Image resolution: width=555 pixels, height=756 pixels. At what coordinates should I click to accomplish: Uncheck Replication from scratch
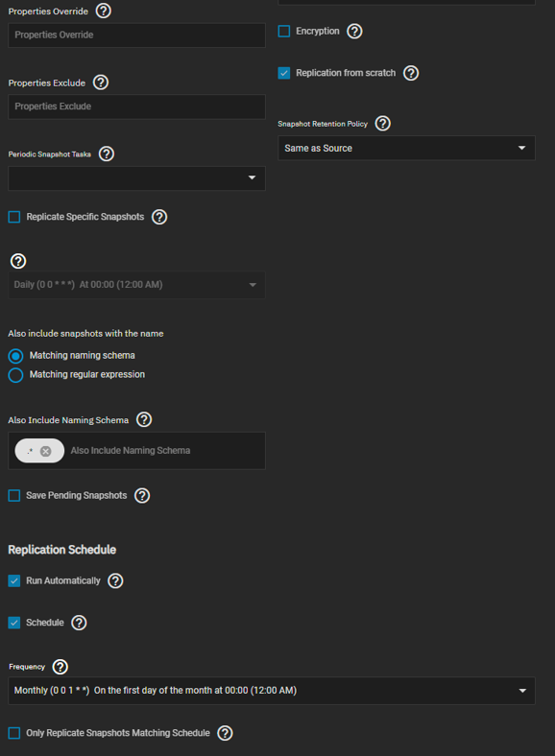(x=284, y=73)
